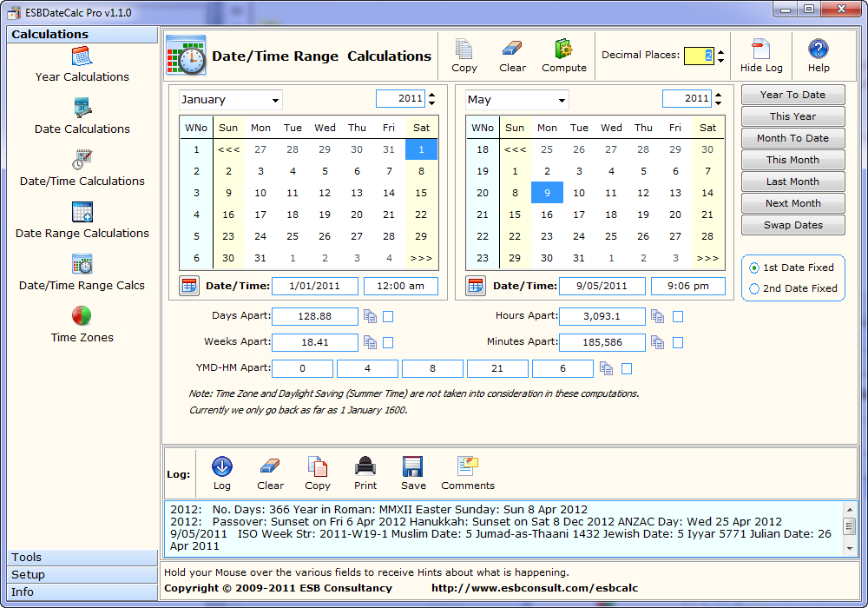Viewport: 868px width, 608px height.
Task: Tick the Weeks Apart checkbox
Action: [388, 343]
